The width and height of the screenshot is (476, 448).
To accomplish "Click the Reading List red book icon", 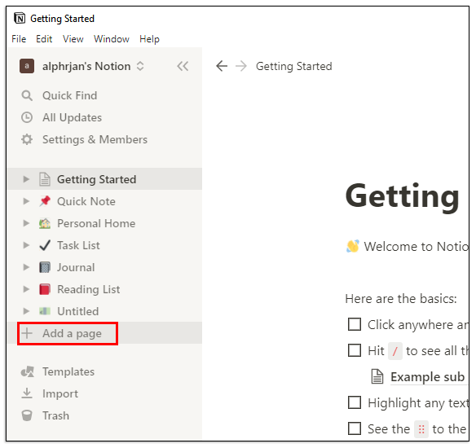I will coord(45,289).
